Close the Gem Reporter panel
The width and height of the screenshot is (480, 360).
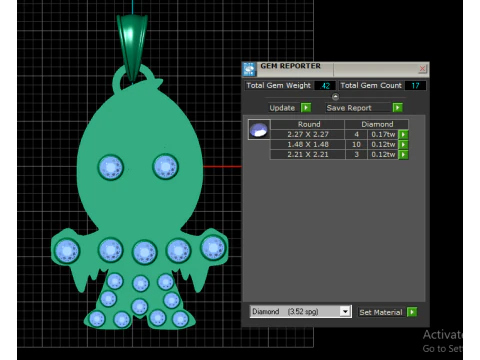click(x=422, y=69)
